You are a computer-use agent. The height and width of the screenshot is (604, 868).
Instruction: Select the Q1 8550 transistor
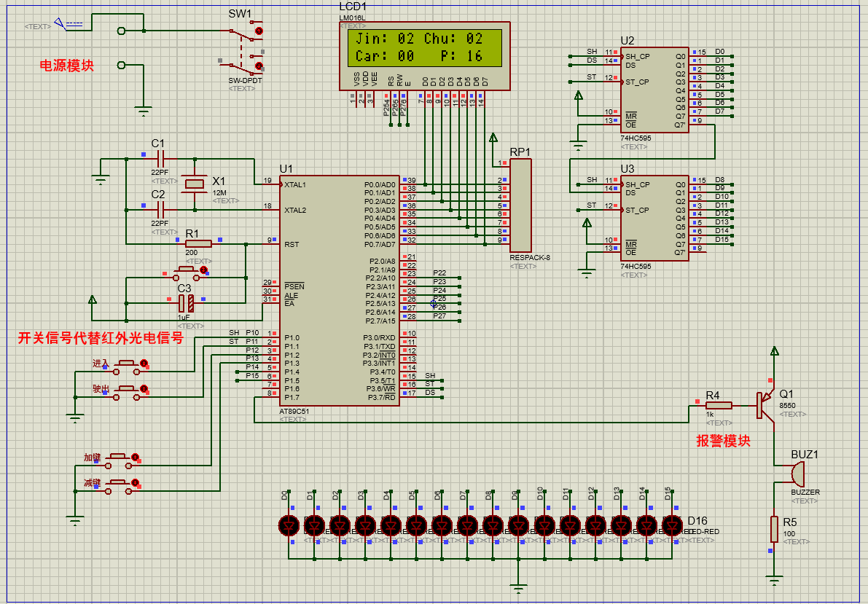765,405
